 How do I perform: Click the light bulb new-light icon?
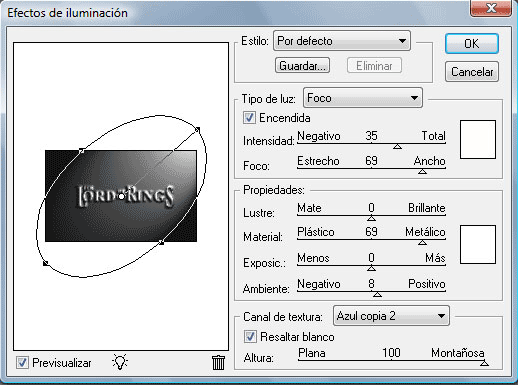pos(120,362)
